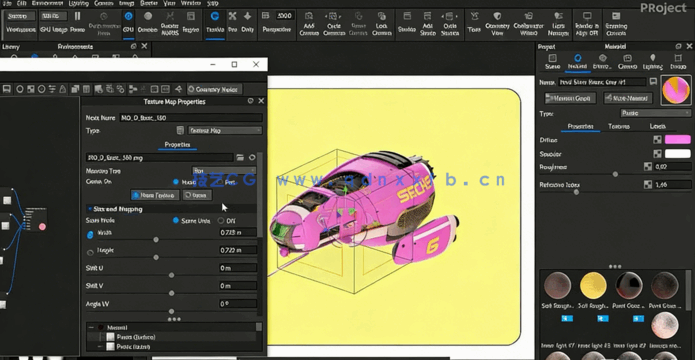Viewport: 695px width, 360px height.
Task: Select the Tumble camera tool
Action: [x=215, y=22]
